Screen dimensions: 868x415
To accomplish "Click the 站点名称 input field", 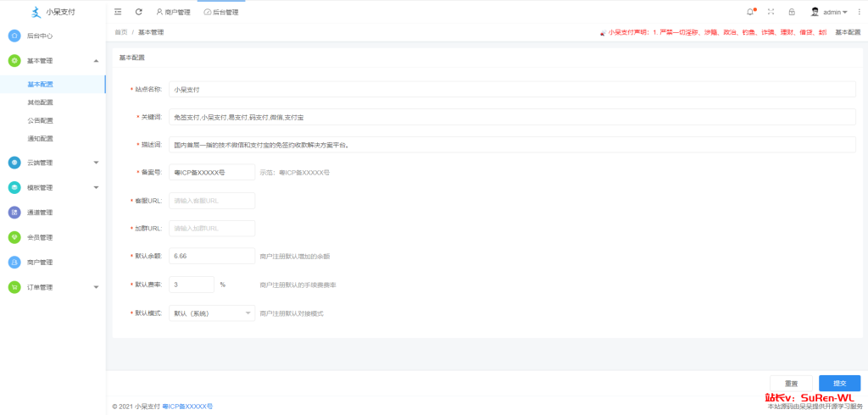I will tap(513, 89).
